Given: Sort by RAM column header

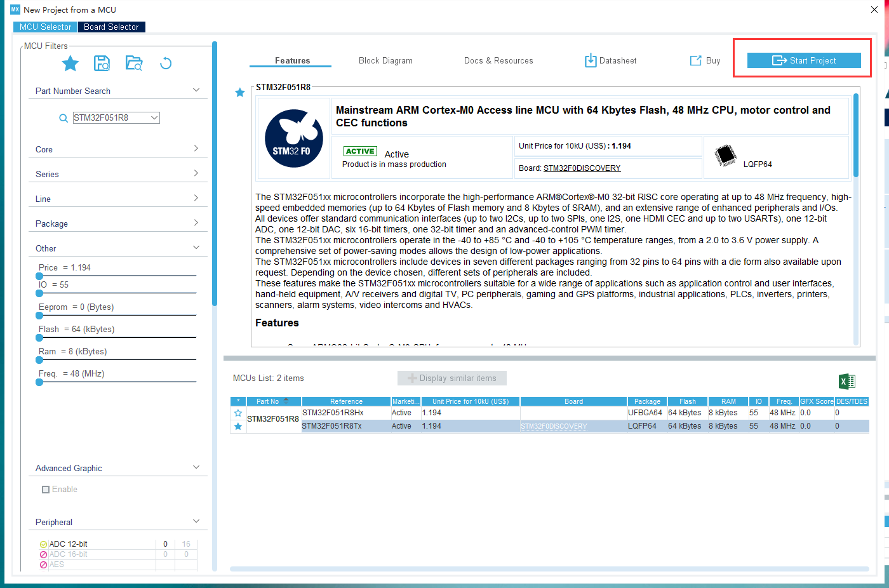Looking at the screenshot, I should point(728,401).
